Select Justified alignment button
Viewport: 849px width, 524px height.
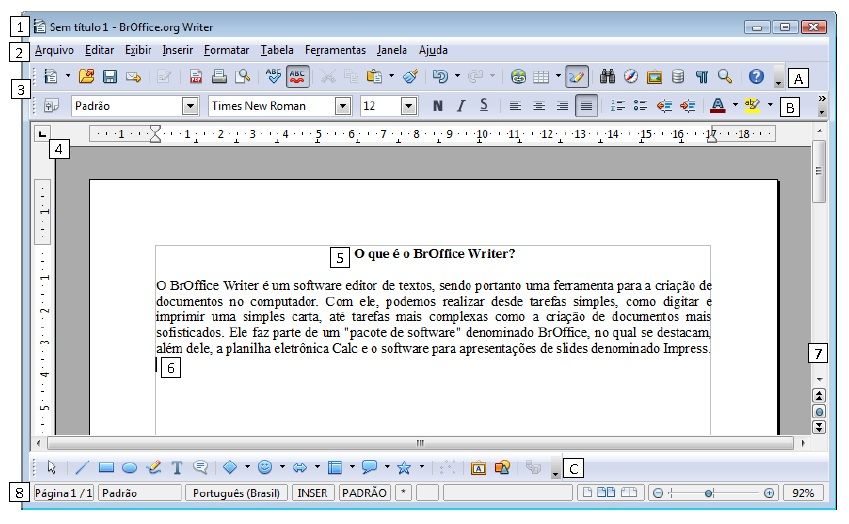click(x=586, y=106)
